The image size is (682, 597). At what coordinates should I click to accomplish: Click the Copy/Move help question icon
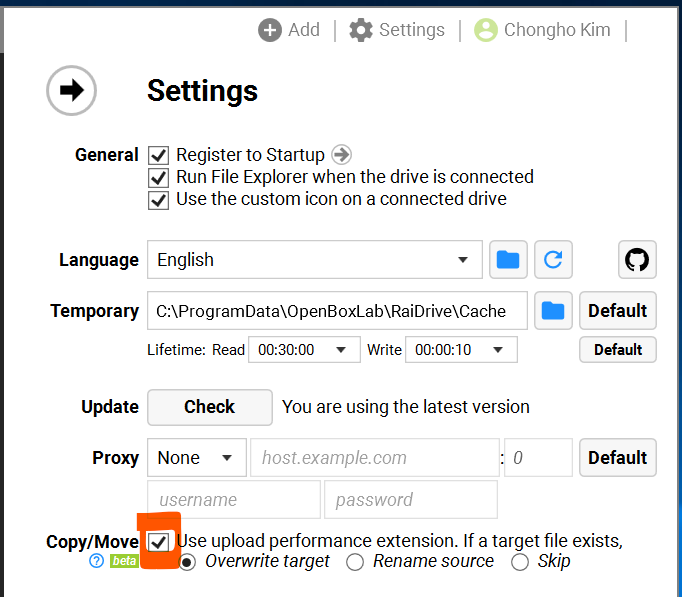pos(96,561)
